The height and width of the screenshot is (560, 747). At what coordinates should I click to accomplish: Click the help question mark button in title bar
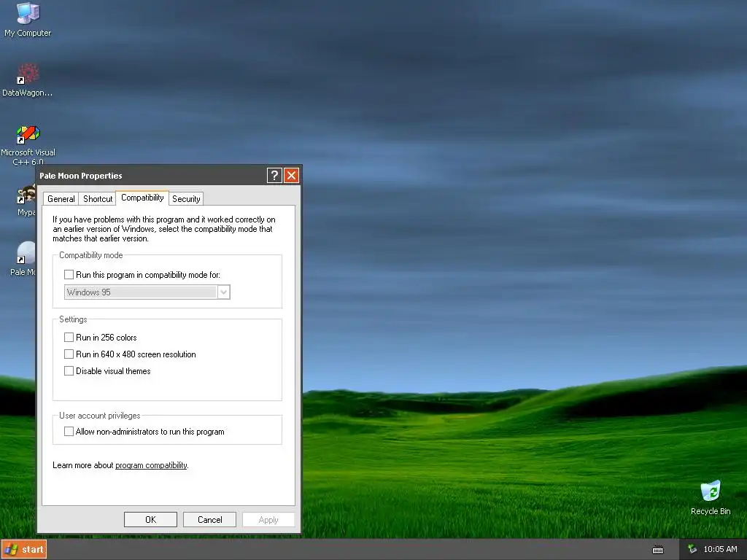pyautogui.click(x=274, y=176)
